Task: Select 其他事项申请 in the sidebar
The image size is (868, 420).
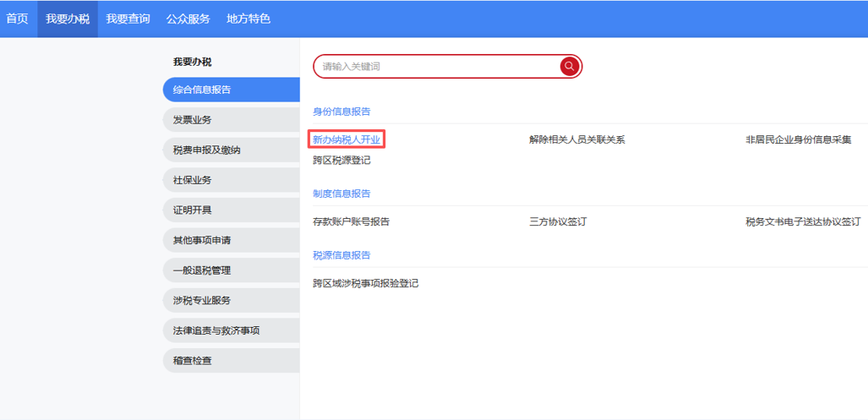Action: tap(232, 241)
